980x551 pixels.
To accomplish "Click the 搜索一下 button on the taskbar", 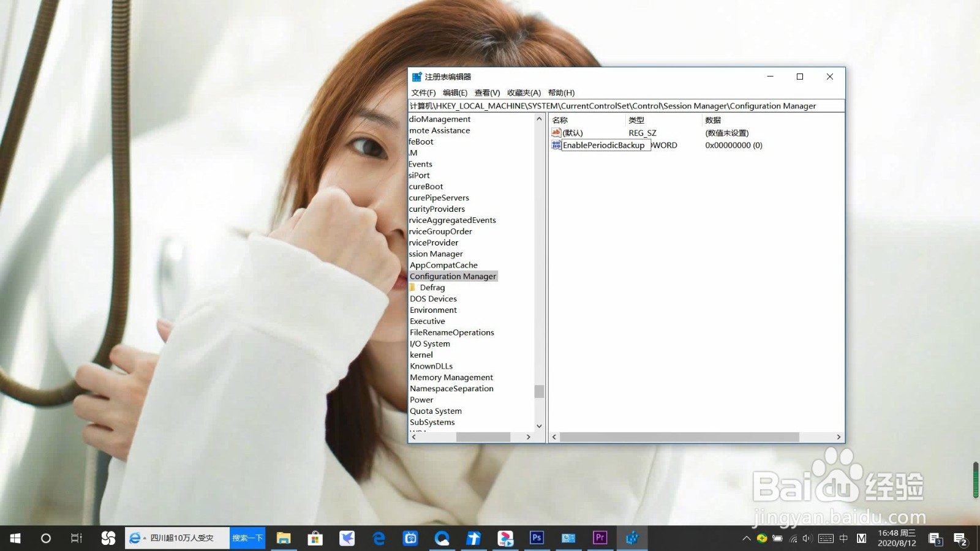I will tap(247, 538).
